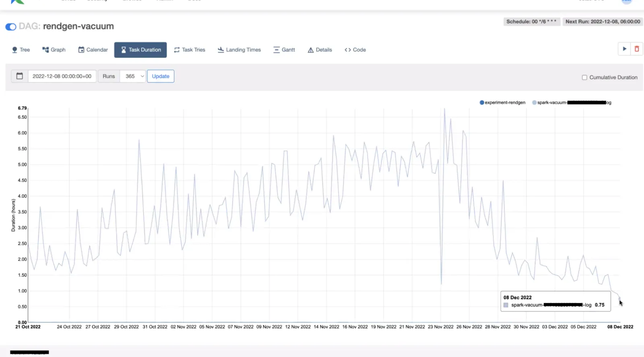This screenshot has height=357, width=644.
Task: Open Details via warning triangle icon
Action: point(311,50)
